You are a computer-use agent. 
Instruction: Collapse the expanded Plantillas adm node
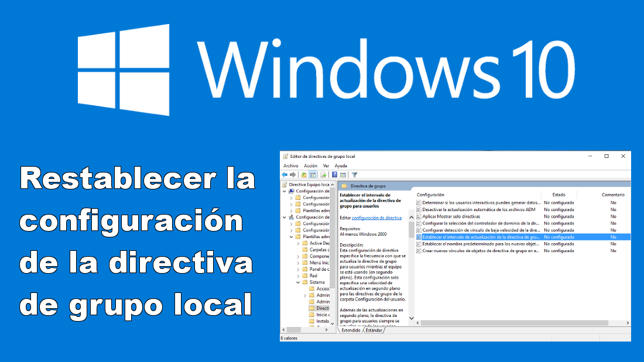(291, 237)
